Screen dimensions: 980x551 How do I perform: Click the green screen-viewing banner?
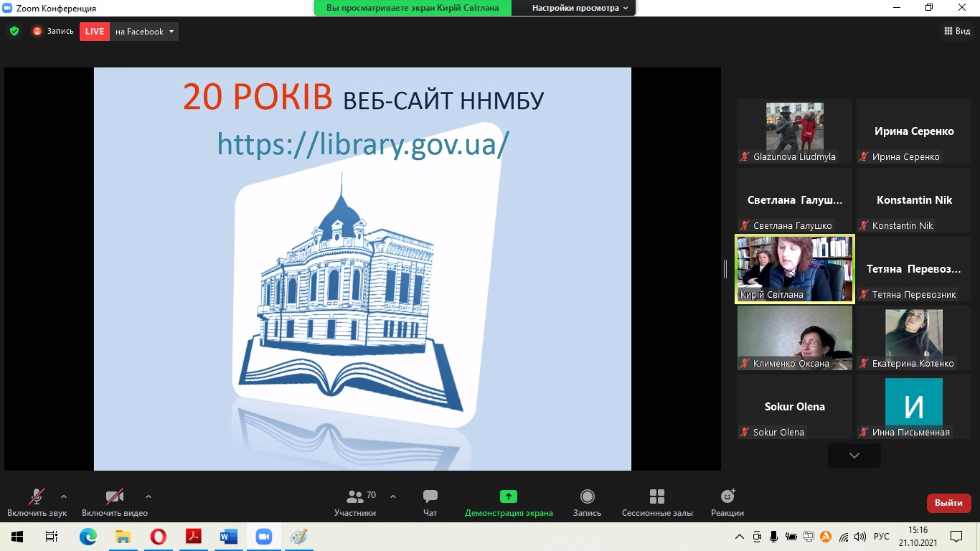[413, 8]
